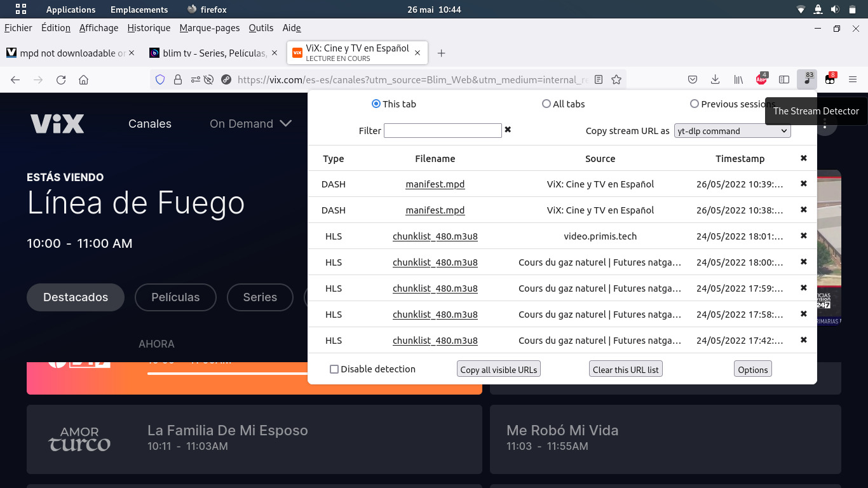Show site security padlock info
The height and width of the screenshot is (488, 868).
pos(178,79)
